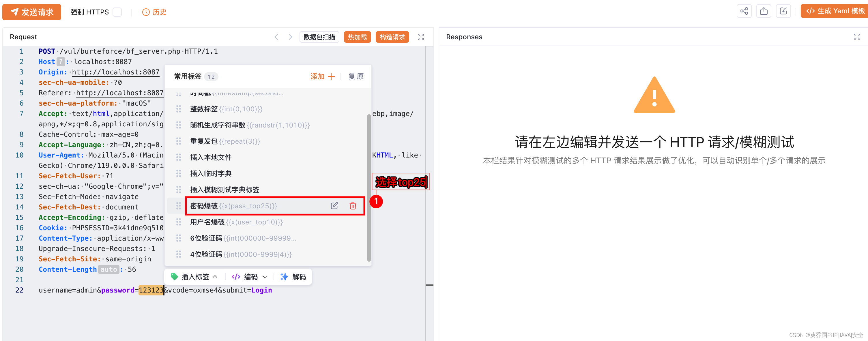
Task: Click the question mark badge beside Host
Action: (x=61, y=62)
